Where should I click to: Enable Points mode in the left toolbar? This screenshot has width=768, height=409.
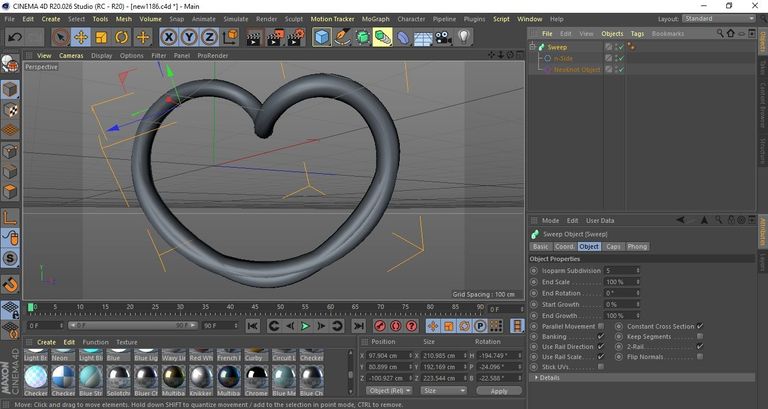pos(10,151)
